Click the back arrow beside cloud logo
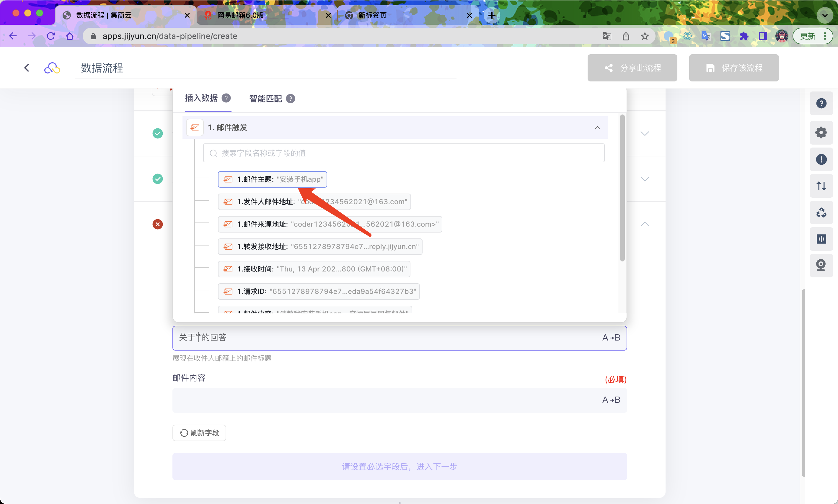This screenshot has height=504, width=838. click(27, 68)
